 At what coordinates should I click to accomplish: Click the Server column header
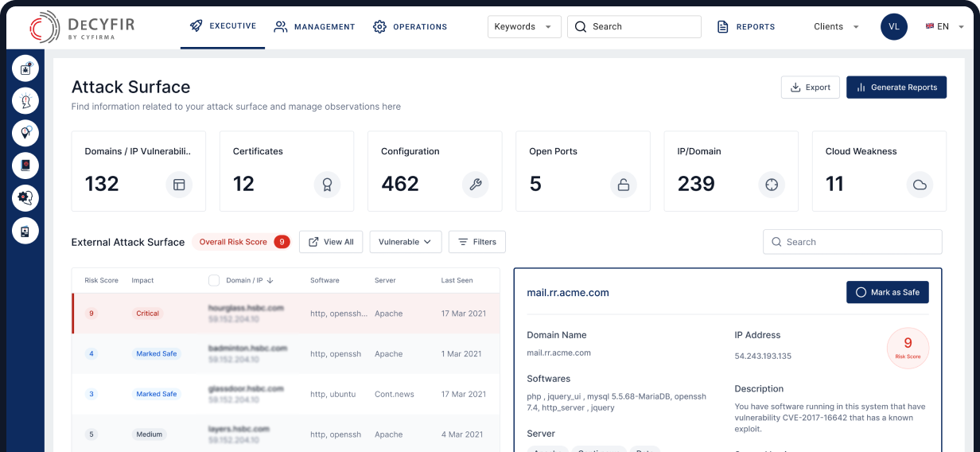pyautogui.click(x=385, y=280)
